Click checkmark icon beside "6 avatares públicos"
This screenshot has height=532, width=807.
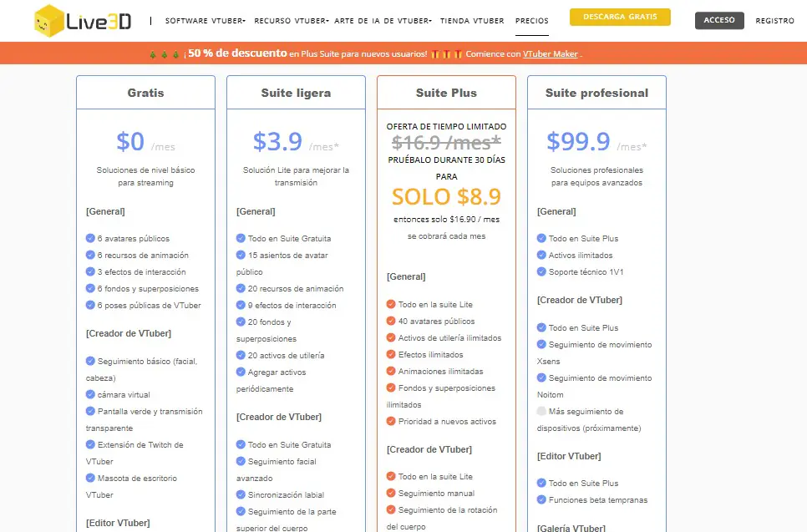coord(90,238)
